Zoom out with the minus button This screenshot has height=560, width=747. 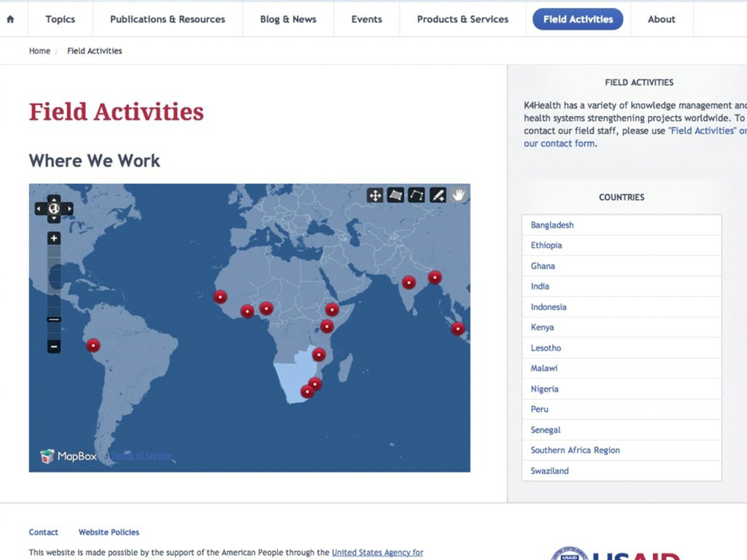(x=54, y=346)
